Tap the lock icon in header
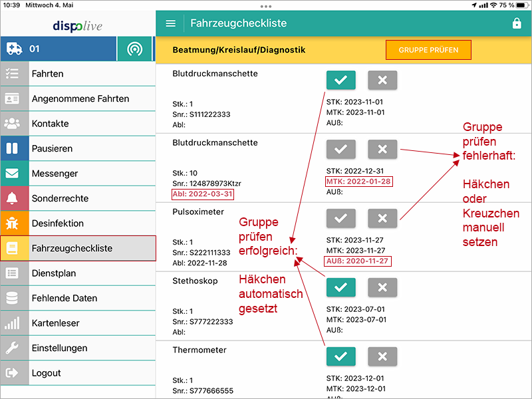The height and width of the screenshot is (399, 532). pyautogui.click(x=517, y=23)
